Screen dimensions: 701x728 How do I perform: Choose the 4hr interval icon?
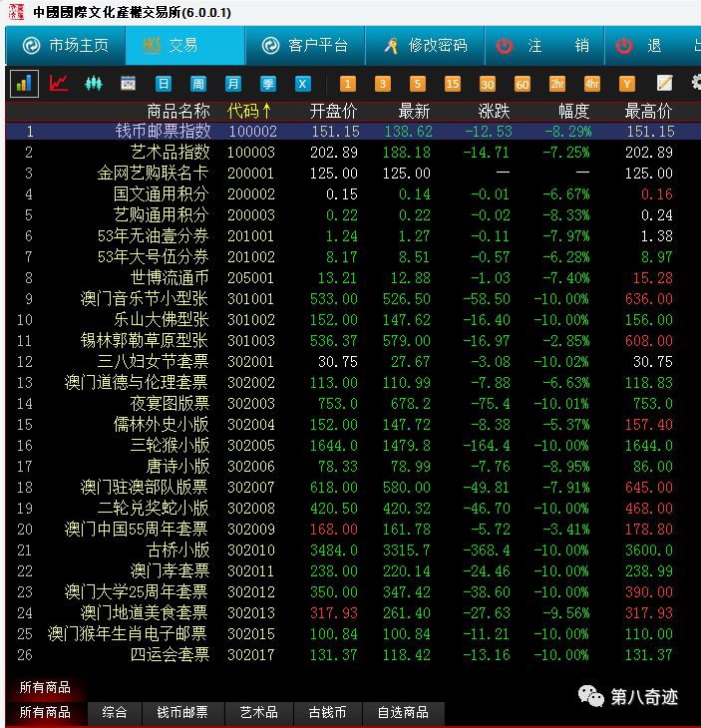[x=592, y=84]
